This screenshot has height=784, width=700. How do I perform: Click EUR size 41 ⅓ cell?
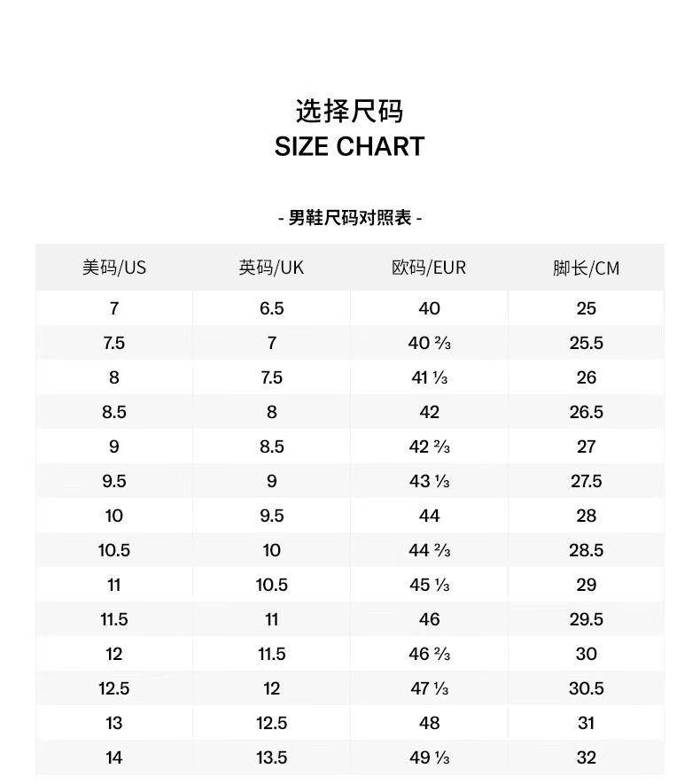(429, 377)
